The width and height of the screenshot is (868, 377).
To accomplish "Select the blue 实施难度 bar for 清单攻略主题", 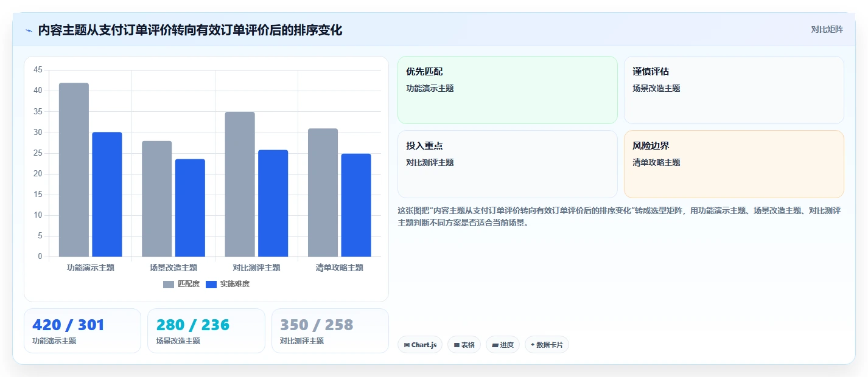I will (x=356, y=206).
